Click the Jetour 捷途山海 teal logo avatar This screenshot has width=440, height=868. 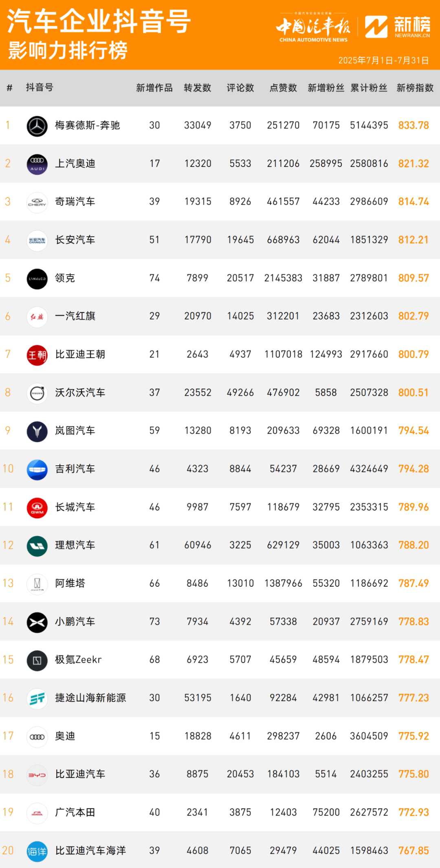[x=37, y=699]
